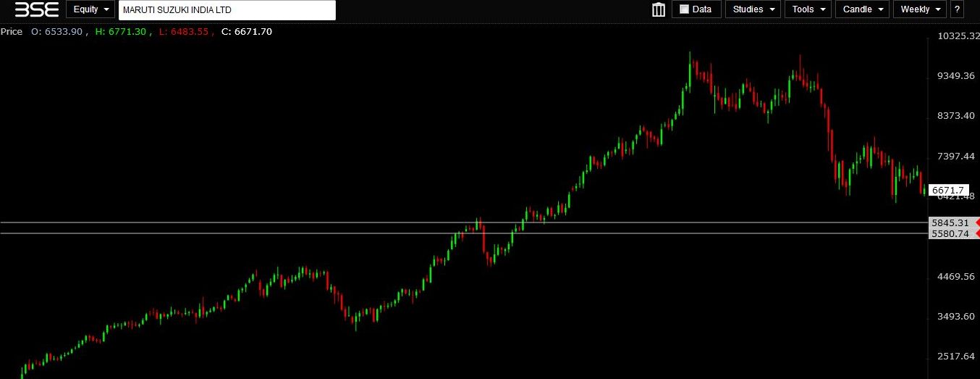
Task: Open the Tools dropdown menu
Action: [x=808, y=9]
